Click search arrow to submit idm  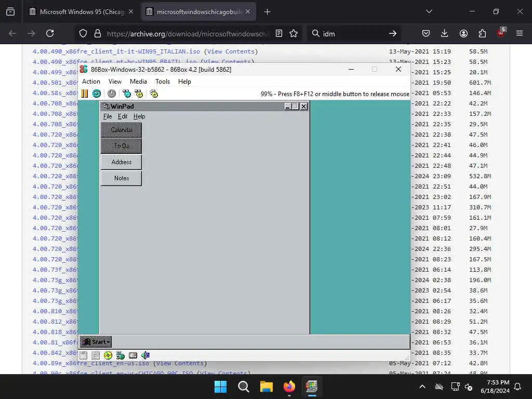(393, 33)
